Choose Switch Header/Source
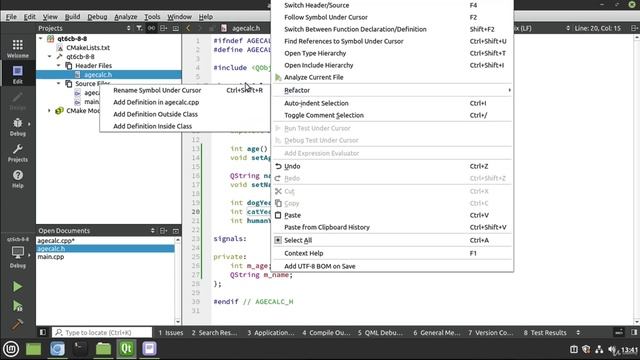This screenshot has height=360, width=640. pos(393,5)
